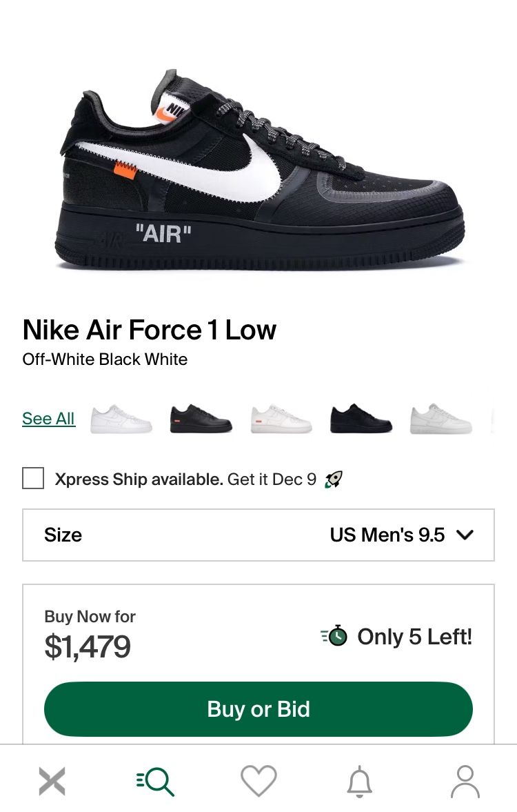The height and width of the screenshot is (812, 517).
Task: Tap the stopwatch icon beside Only 5 Left
Action: pos(336,637)
